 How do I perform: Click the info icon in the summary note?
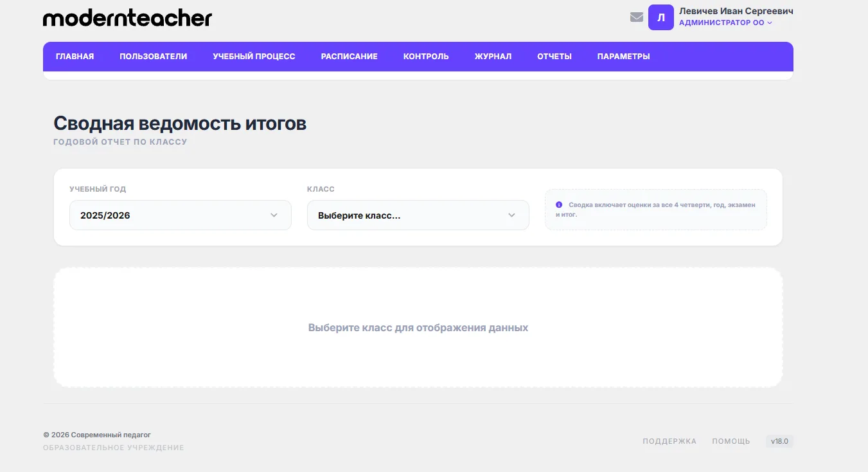(x=559, y=204)
